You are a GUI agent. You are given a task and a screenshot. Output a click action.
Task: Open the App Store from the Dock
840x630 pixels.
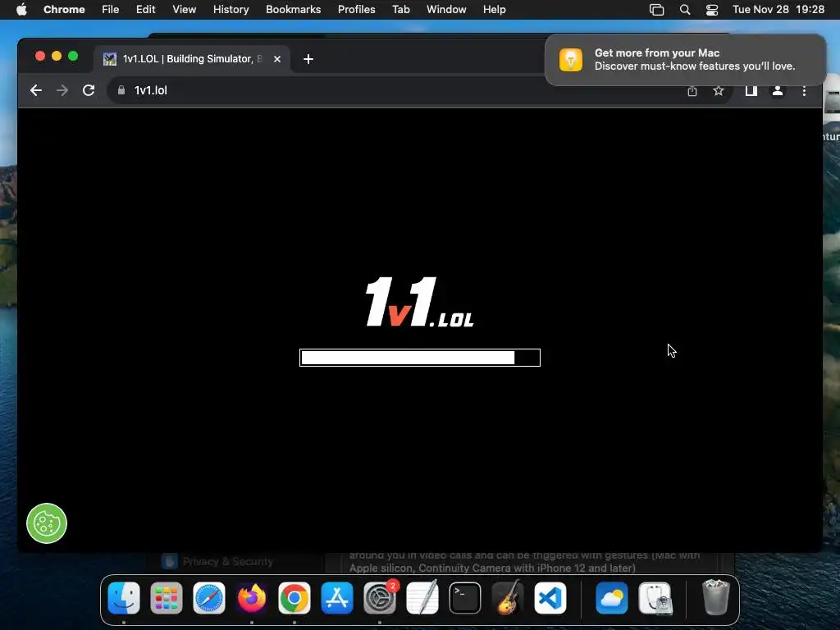337,598
